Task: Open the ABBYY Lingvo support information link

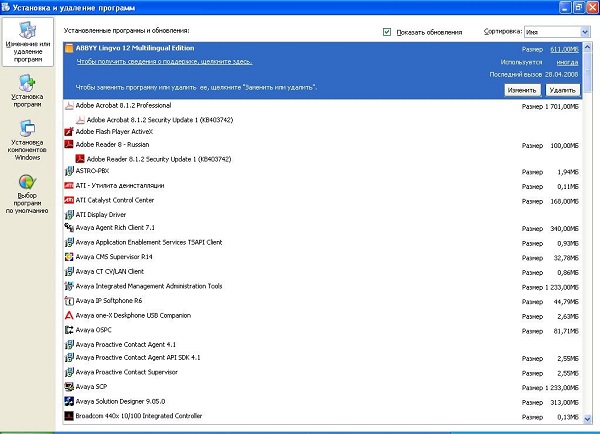Action: (165, 62)
